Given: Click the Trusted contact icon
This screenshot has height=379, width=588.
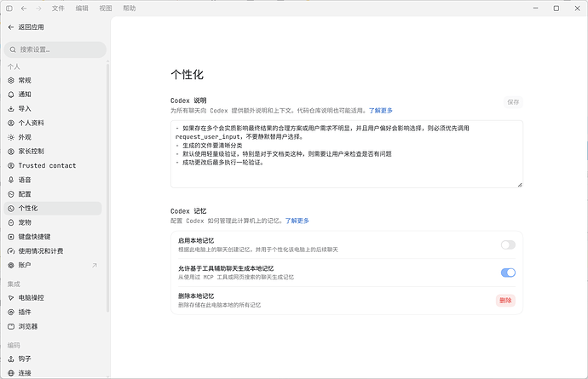Looking at the screenshot, I should (11, 166).
